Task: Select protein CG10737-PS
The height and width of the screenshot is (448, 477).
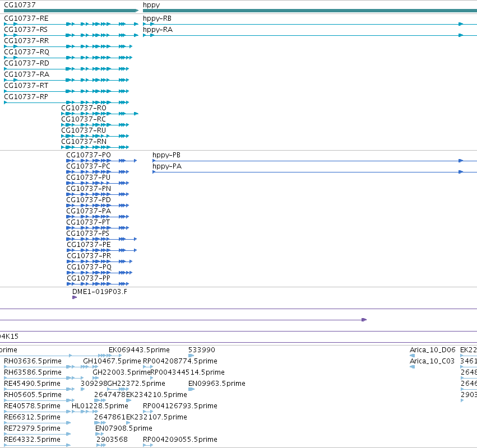Action: 87,234
